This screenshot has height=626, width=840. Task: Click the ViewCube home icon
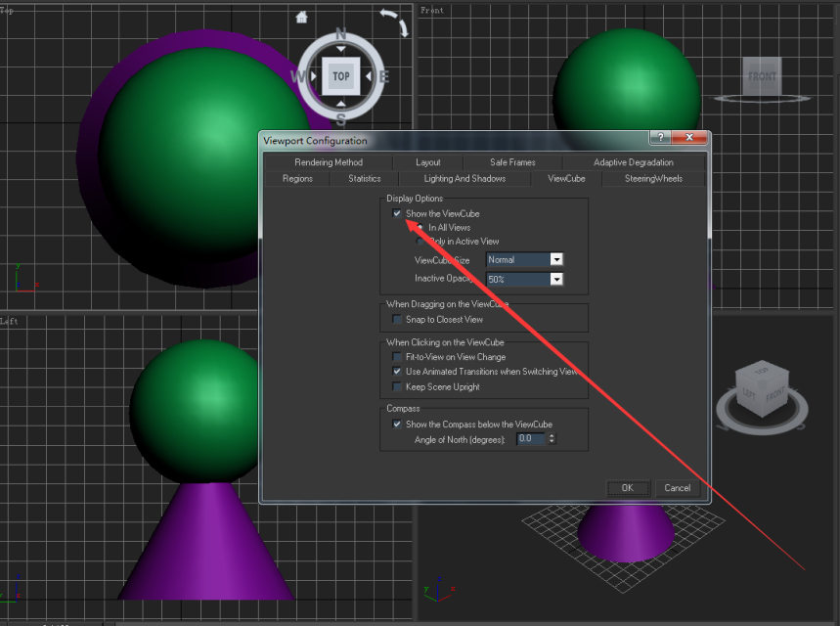(301, 17)
